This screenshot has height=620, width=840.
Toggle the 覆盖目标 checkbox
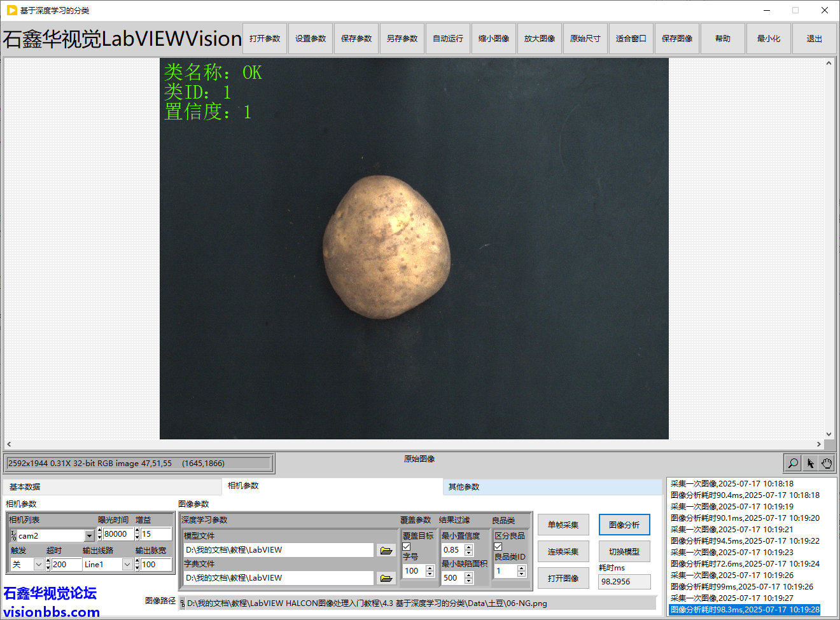click(x=407, y=547)
